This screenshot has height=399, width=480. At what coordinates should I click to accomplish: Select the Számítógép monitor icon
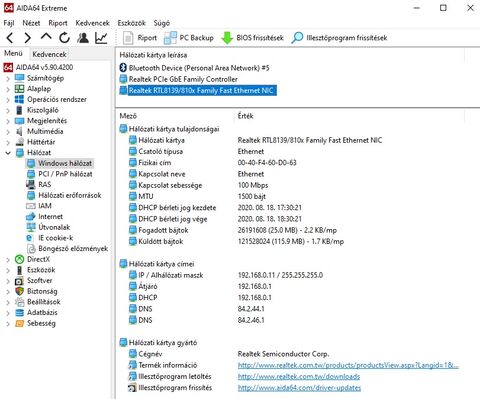[x=20, y=78]
